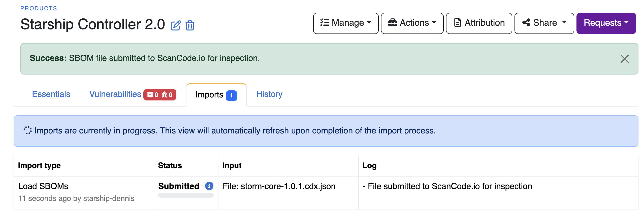
Task: Open the History tab
Action: click(269, 94)
